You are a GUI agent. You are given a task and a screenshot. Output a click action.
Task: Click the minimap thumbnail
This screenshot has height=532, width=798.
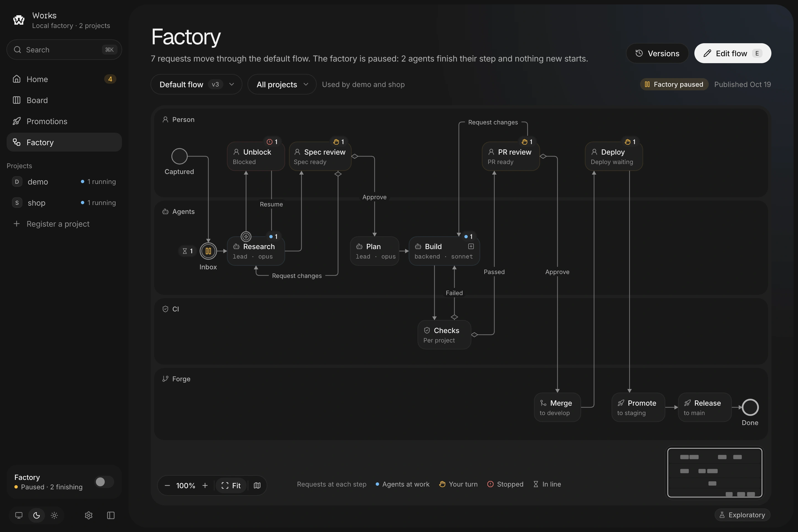coord(715,473)
